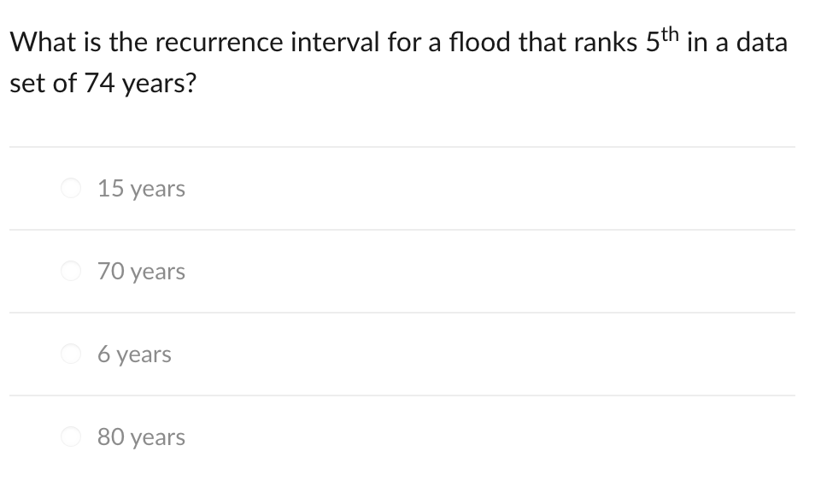Click the 6 years answer label
827x504 pixels.
[134, 354]
